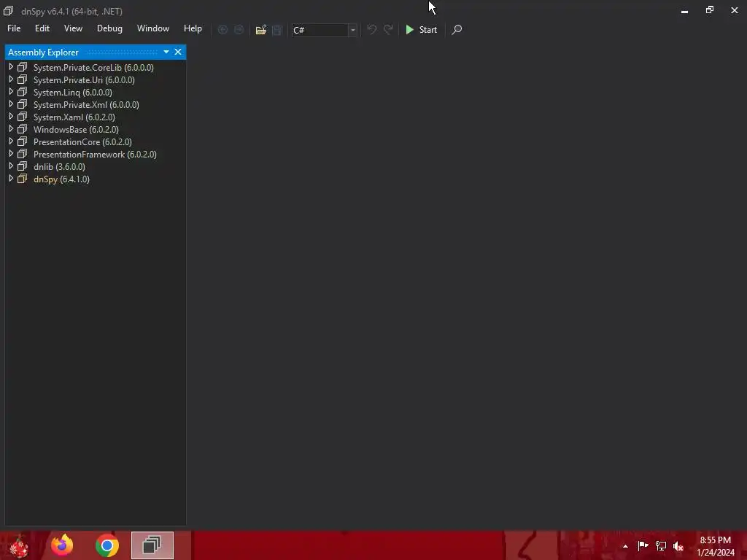Open the File menu
Image resolution: width=747 pixels, height=560 pixels.
[14, 28]
